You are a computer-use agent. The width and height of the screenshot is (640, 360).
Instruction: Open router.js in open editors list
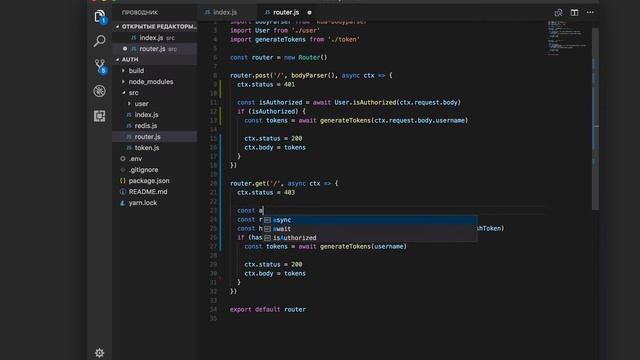pyautogui.click(x=155, y=49)
